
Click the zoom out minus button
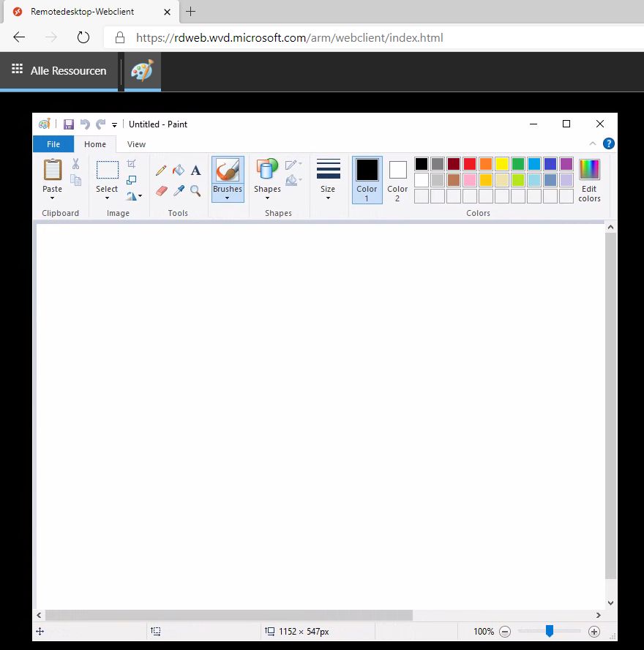click(505, 632)
